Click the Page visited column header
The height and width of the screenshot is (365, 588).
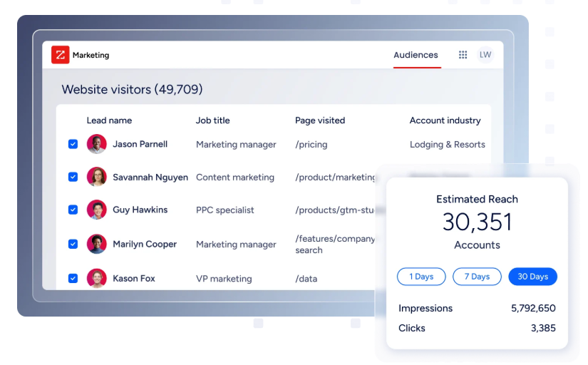[320, 120]
